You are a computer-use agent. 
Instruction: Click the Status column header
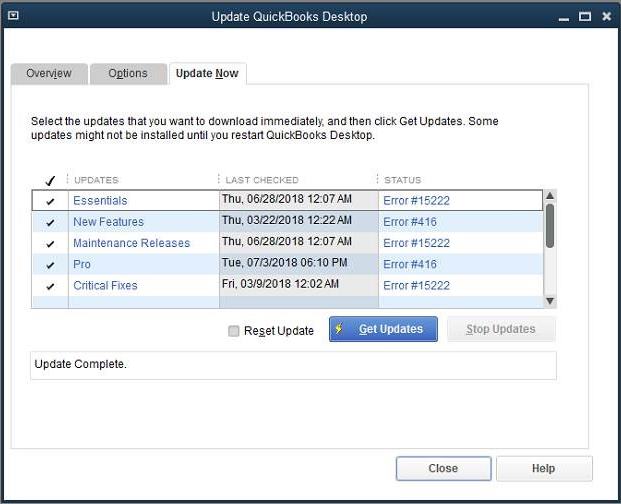pos(402,180)
